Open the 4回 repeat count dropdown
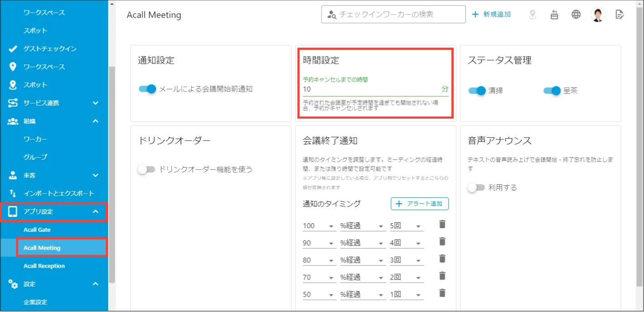The image size is (644, 312). pyautogui.click(x=407, y=243)
